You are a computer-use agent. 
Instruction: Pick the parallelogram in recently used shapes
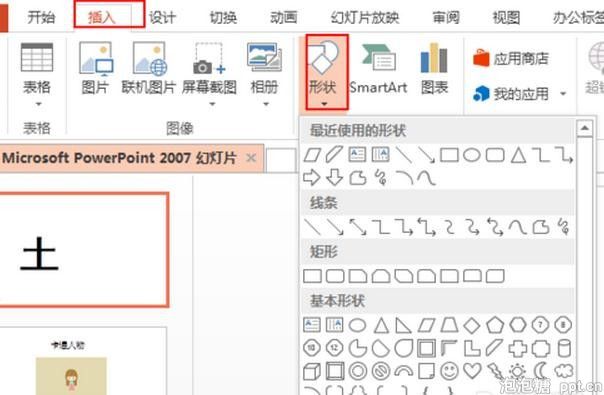tap(312, 155)
